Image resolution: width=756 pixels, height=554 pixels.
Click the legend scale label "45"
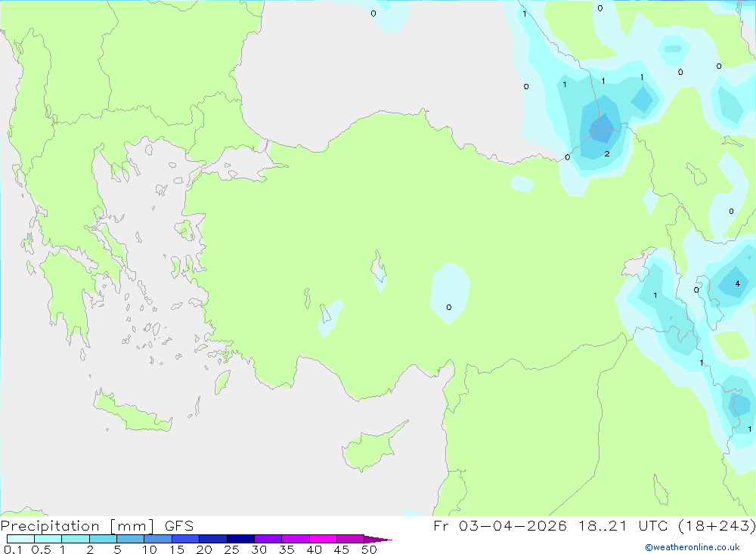[x=342, y=549]
